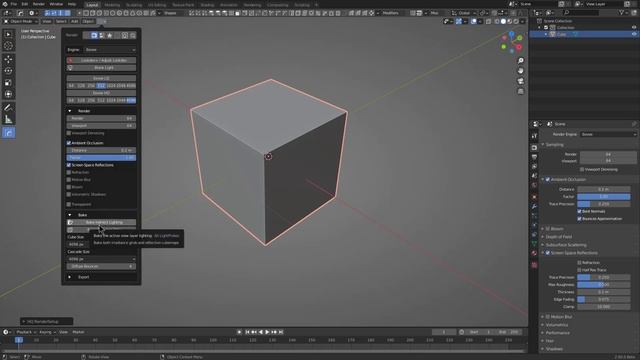
Task: Enable Refraction checkbox in popup panel
Action: [69, 172]
